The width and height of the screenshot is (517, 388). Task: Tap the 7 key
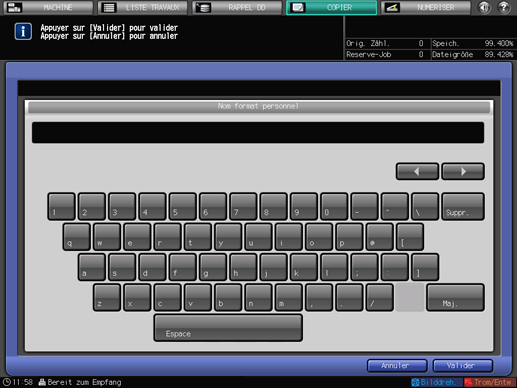[x=243, y=206]
